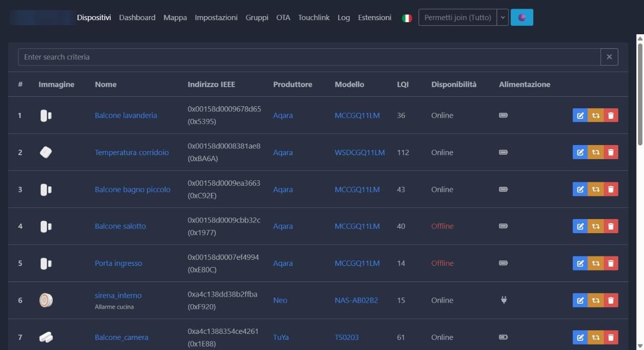The height and width of the screenshot is (350, 644).
Task: Open the Balcone_camera device link
Action: point(122,337)
